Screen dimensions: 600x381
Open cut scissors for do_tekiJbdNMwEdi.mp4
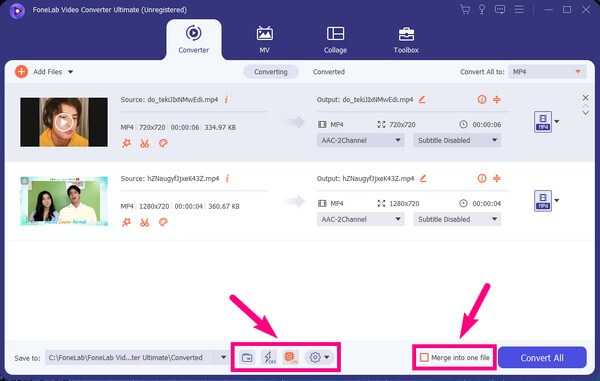pos(144,143)
